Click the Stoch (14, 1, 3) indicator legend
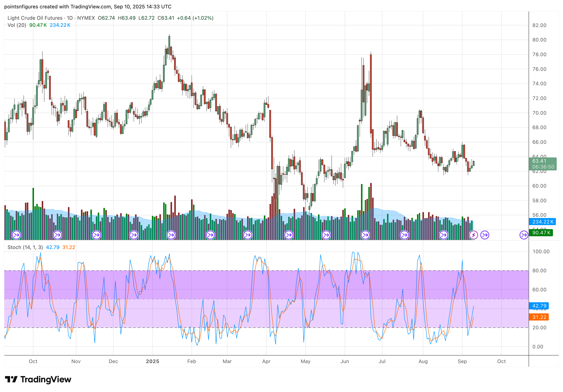This screenshot has height=392, width=563. coord(25,247)
